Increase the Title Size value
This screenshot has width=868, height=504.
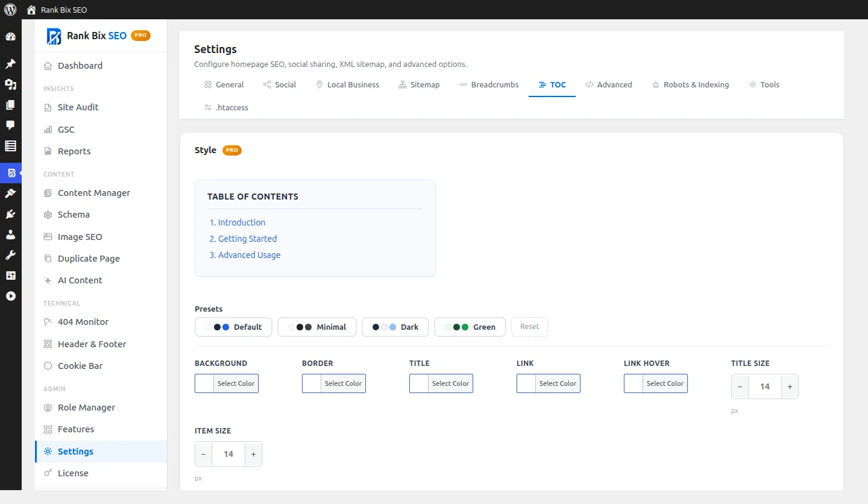pos(790,386)
